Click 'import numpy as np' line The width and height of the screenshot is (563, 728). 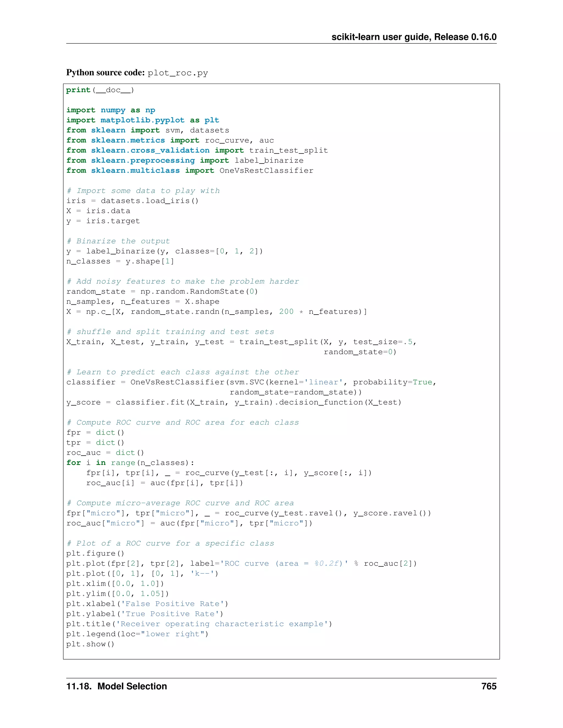111,110
